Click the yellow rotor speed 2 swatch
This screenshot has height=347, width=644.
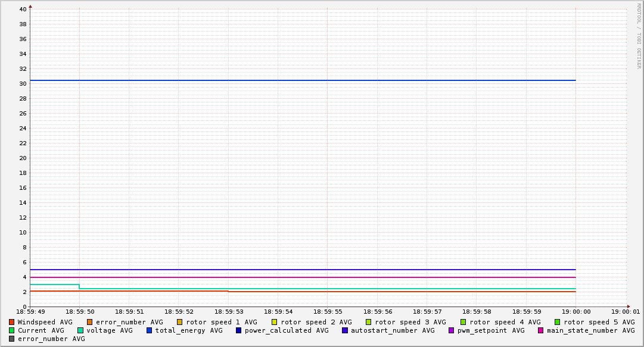pyautogui.click(x=275, y=322)
